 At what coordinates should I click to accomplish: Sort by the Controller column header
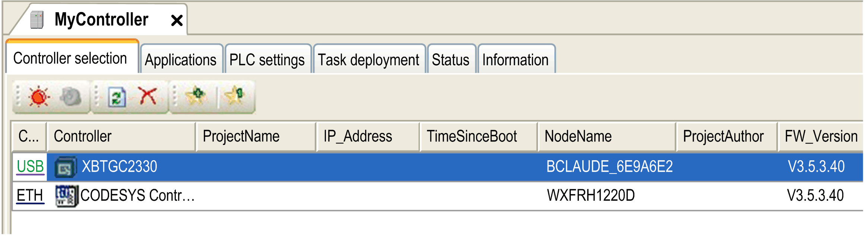click(121, 136)
